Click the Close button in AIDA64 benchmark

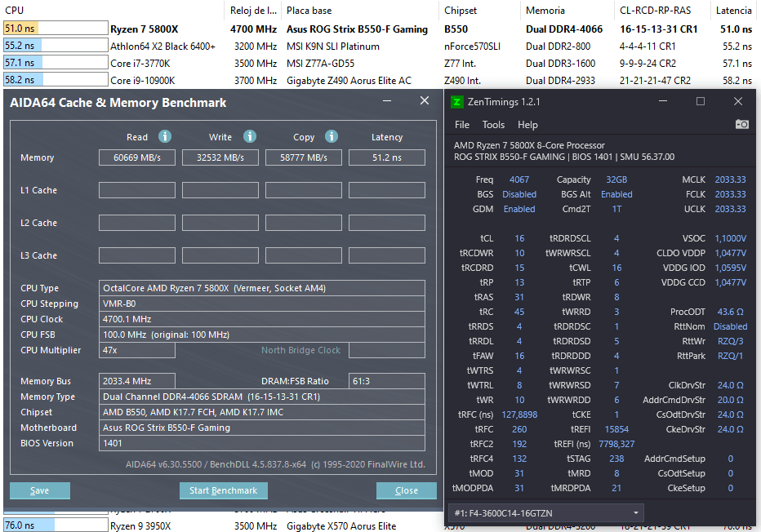click(407, 490)
